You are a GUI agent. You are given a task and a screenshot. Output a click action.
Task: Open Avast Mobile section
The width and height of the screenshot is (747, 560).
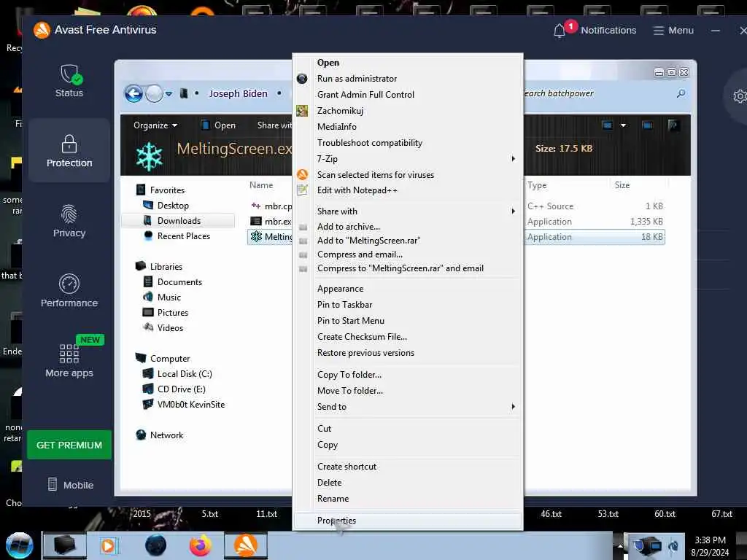coord(71,485)
